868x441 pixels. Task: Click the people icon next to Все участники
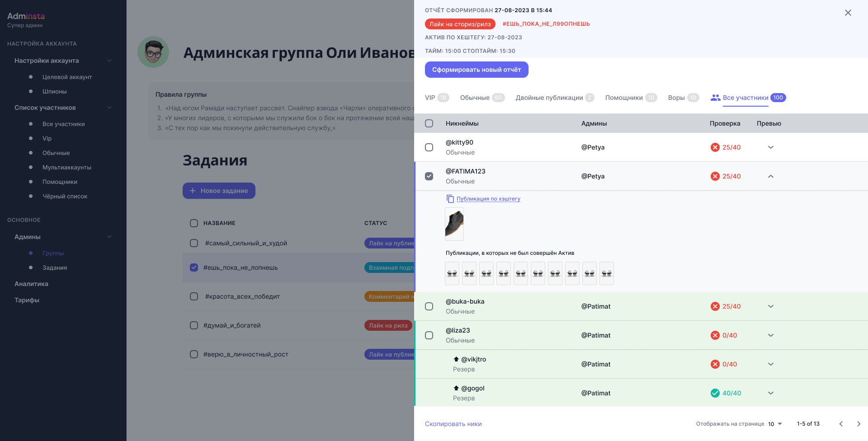tap(716, 97)
